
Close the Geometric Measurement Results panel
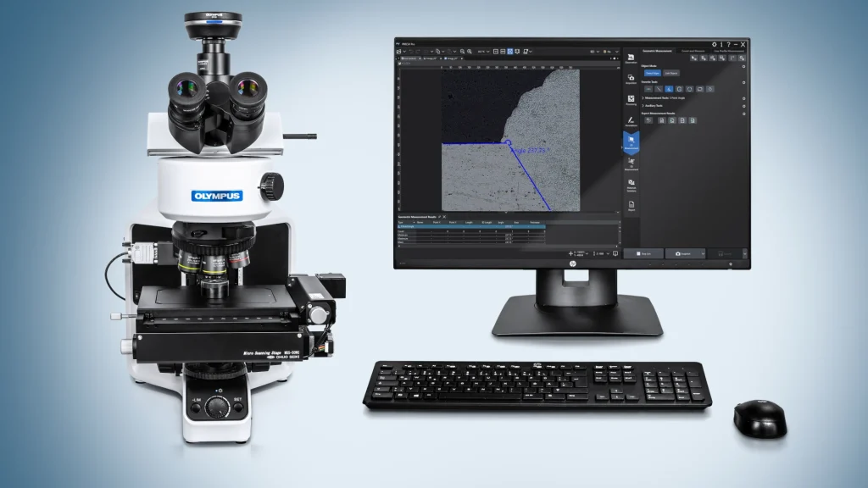click(444, 217)
